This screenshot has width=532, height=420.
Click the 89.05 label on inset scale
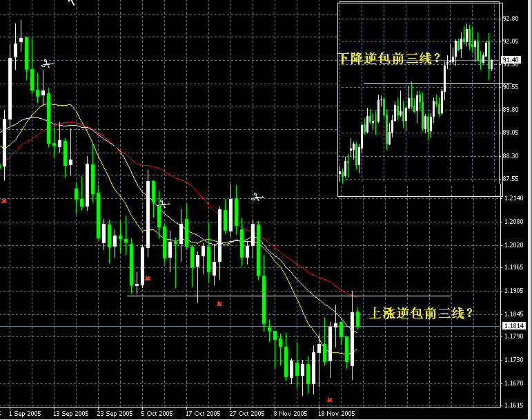[x=511, y=133]
